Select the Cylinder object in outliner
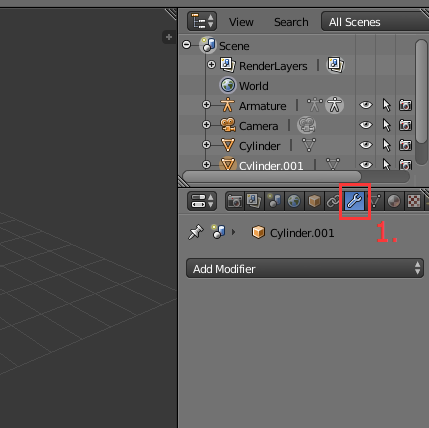The image size is (429, 428). click(260, 146)
